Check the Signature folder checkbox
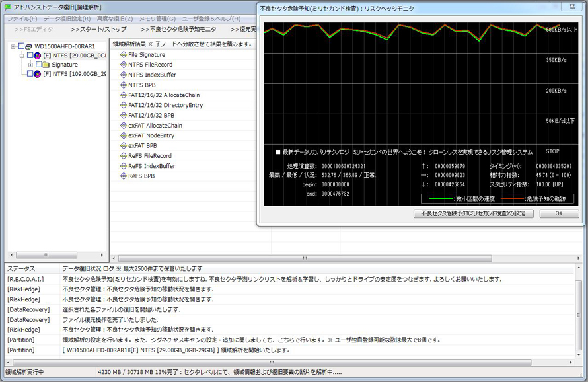This screenshot has width=588, height=382. click(x=38, y=64)
